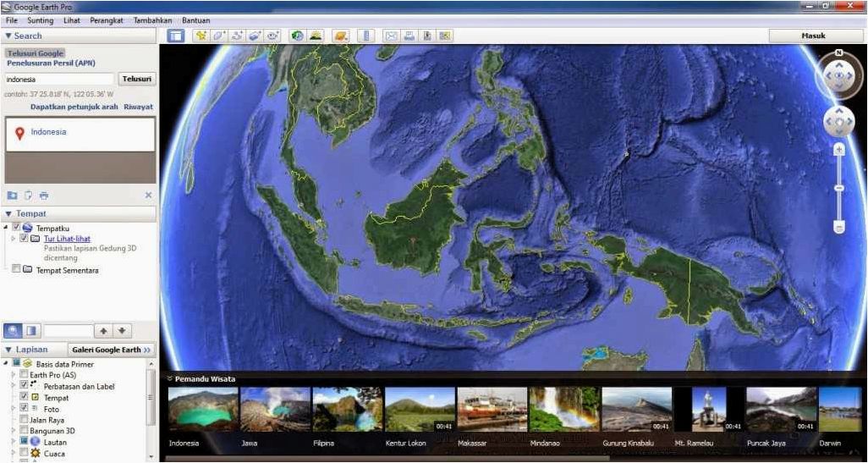Collapse the Search panel header
This screenshot has height=463, width=868.
[x=80, y=36]
